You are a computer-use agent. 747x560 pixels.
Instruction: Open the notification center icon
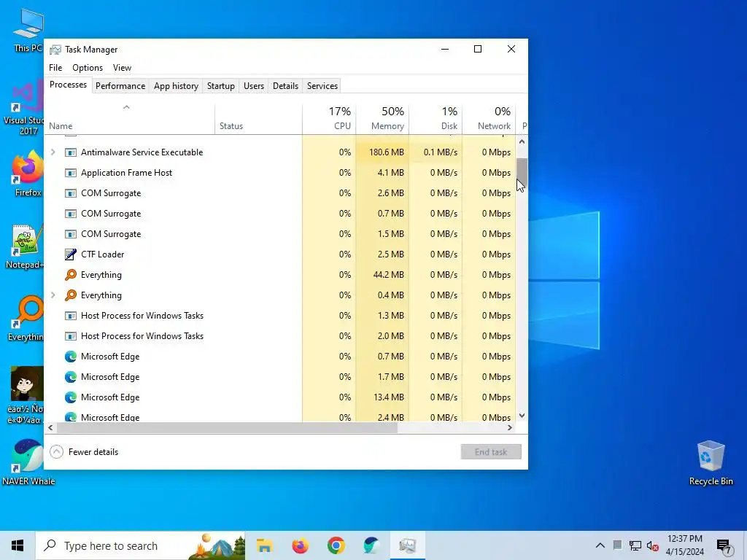click(x=724, y=546)
